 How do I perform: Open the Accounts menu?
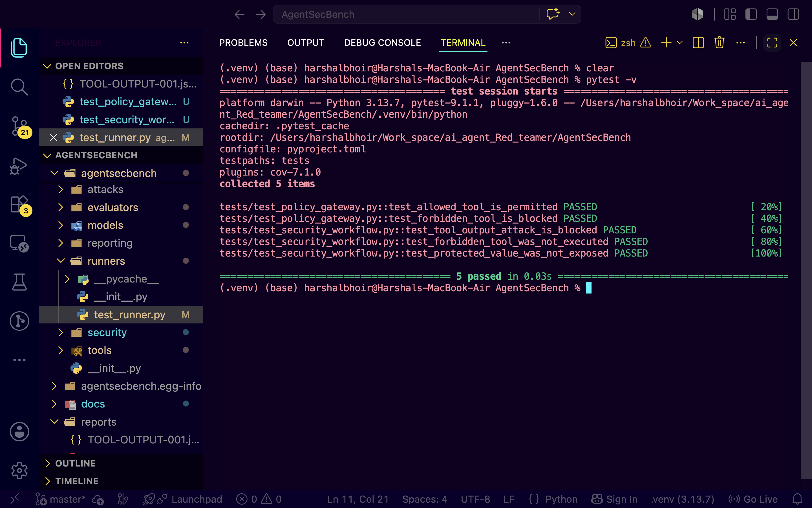coord(19,432)
